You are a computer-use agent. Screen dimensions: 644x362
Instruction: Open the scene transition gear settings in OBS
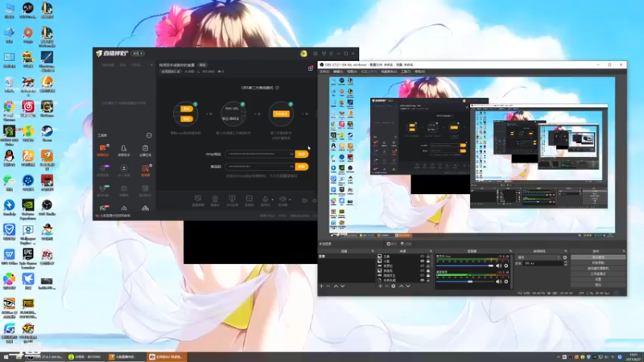(565, 257)
